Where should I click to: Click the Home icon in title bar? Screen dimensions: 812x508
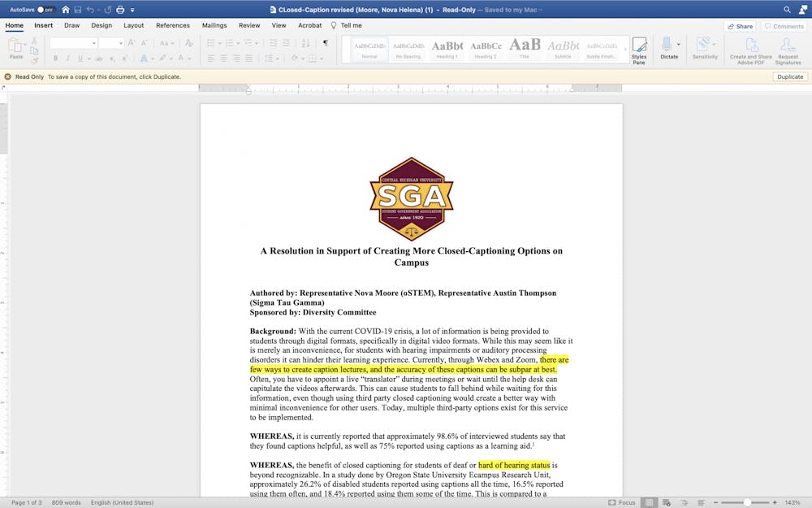[66, 10]
